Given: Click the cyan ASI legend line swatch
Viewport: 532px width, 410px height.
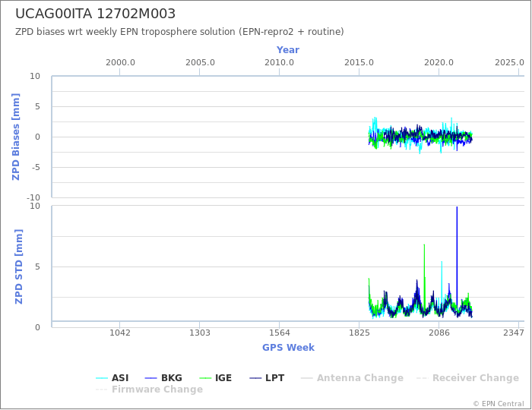Looking at the screenshot, I should point(102,378).
